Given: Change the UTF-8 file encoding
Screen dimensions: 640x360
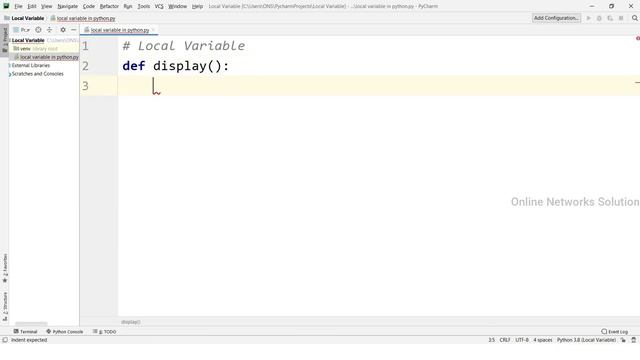Looking at the screenshot, I should pyautogui.click(x=522, y=340).
